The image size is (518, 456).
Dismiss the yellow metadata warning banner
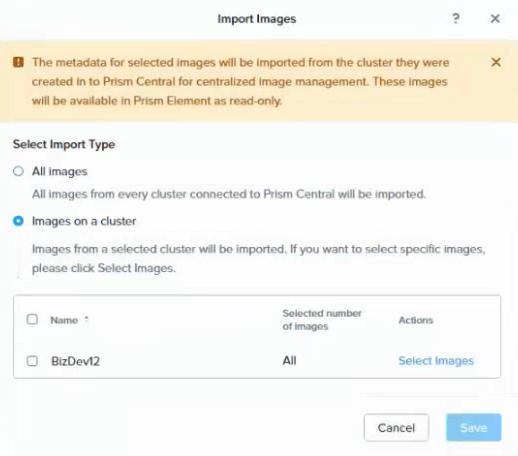click(x=496, y=62)
